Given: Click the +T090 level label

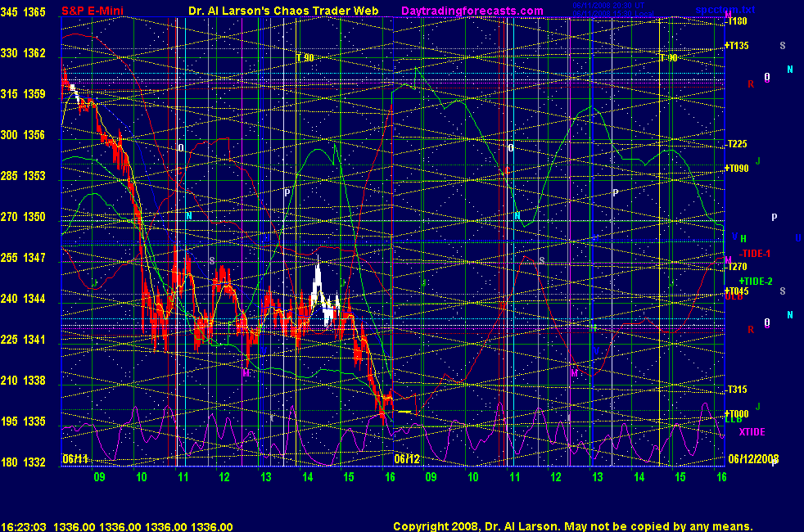Looking at the screenshot, I should 736,169.
